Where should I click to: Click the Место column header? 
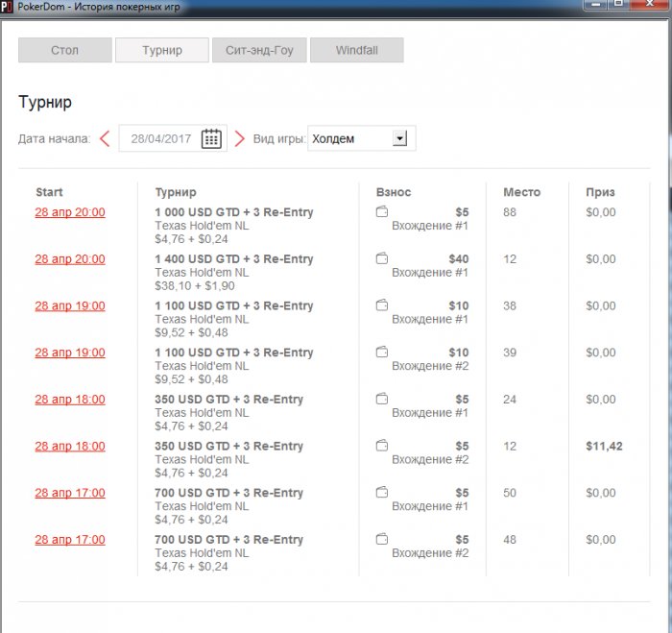click(521, 192)
